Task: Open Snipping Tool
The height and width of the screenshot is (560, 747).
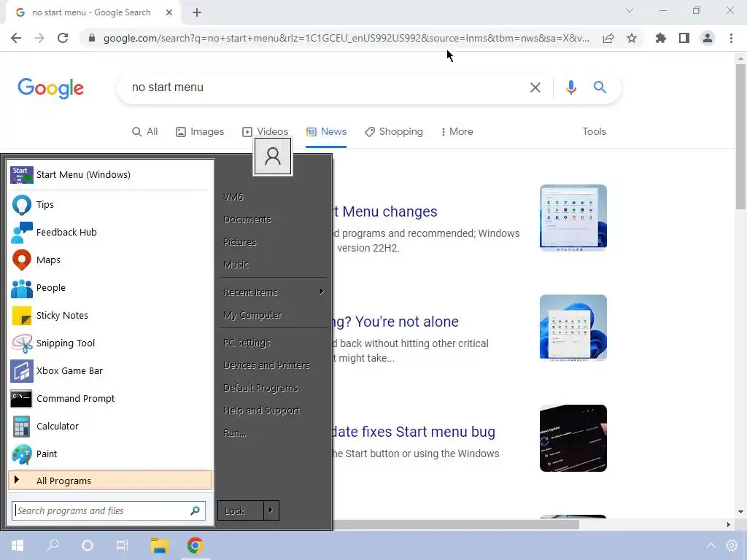Action: coord(110,343)
